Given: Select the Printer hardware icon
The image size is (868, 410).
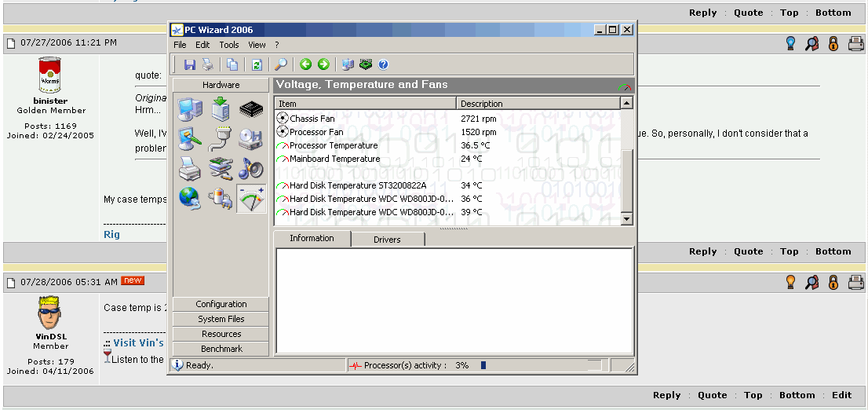Looking at the screenshot, I should [189, 168].
